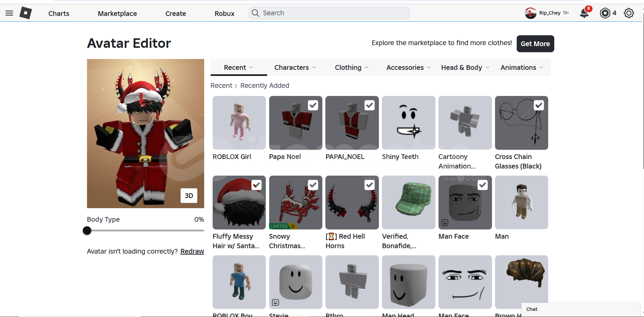
Task: Click the Get More button
Action: (535, 44)
